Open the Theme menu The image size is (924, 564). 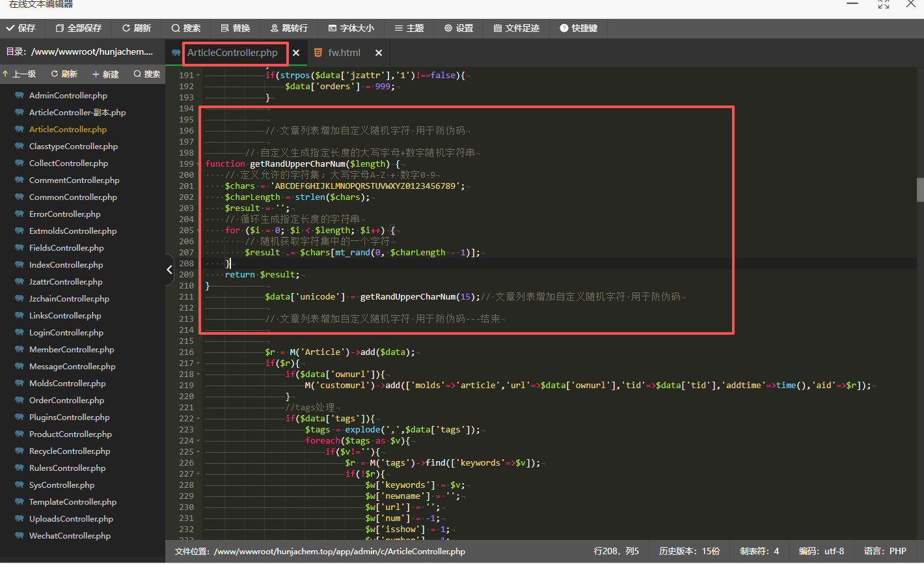pos(409,28)
